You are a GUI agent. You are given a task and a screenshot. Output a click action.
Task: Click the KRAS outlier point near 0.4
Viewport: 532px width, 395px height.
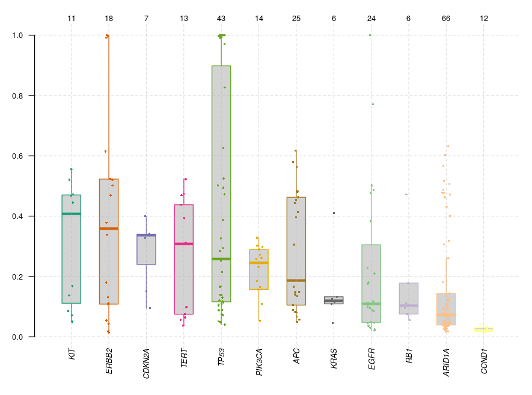click(334, 213)
